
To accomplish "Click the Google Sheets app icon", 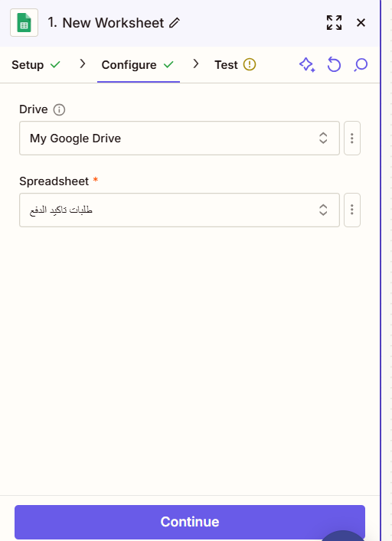I will point(24,23).
